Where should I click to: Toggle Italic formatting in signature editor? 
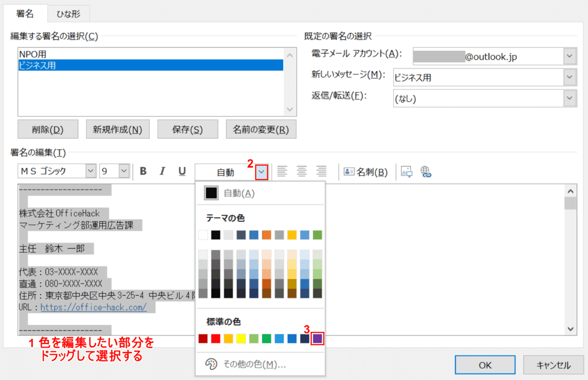coord(162,171)
